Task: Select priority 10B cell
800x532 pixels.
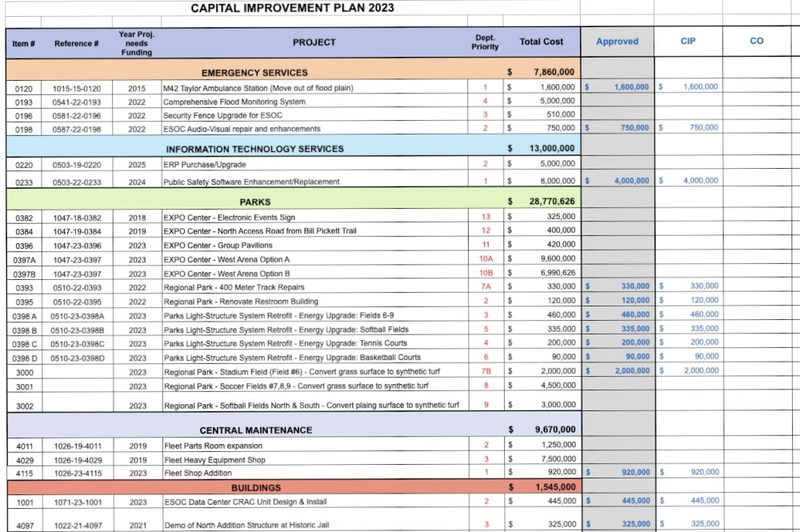Action: pyautogui.click(x=486, y=273)
